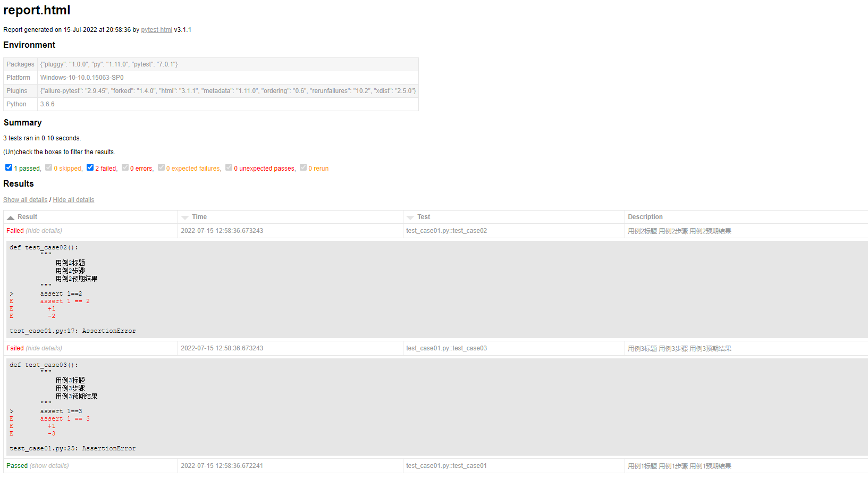Click 'assert 1==2' source line

[61, 293]
